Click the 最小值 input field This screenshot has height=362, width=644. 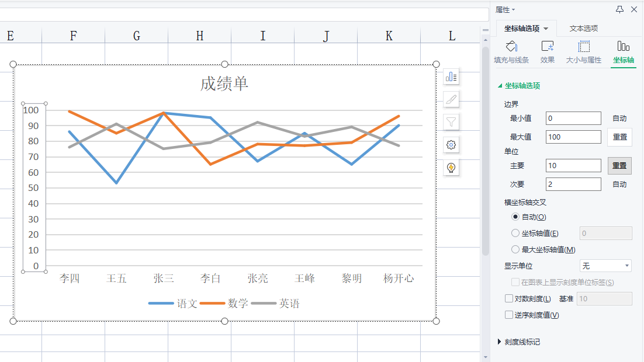point(573,118)
